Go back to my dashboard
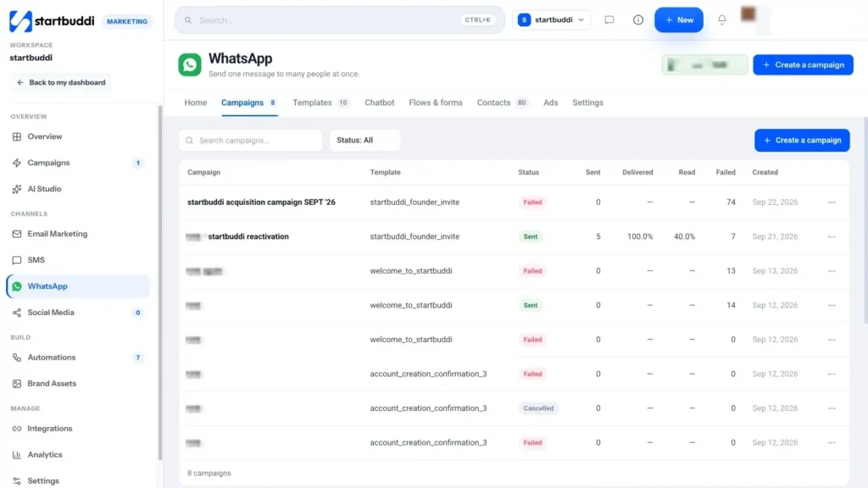Viewport: 868px width, 488px height. point(61,82)
